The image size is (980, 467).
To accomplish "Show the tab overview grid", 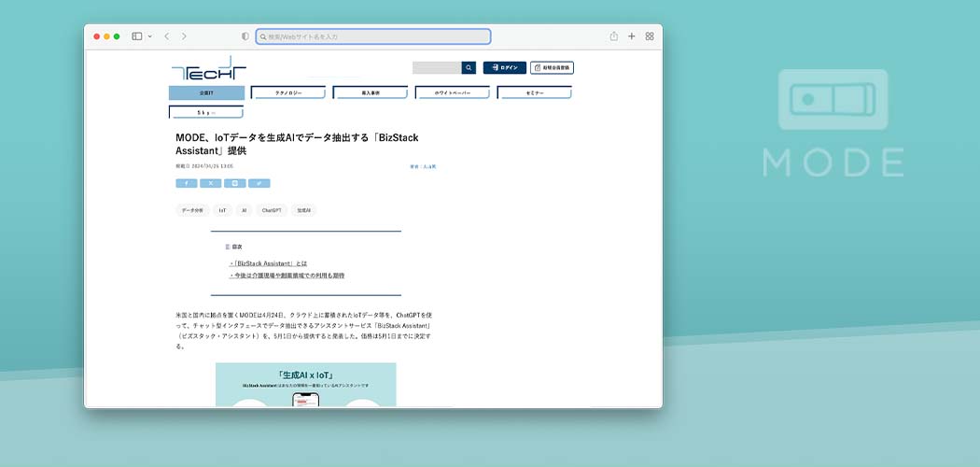I will (x=650, y=36).
